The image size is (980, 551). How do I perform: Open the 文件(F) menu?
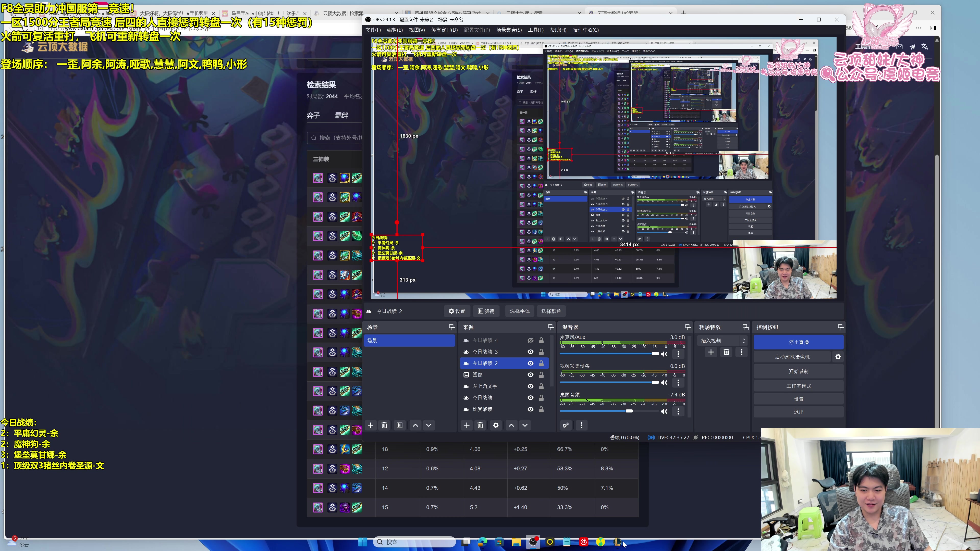pos(373,30)
